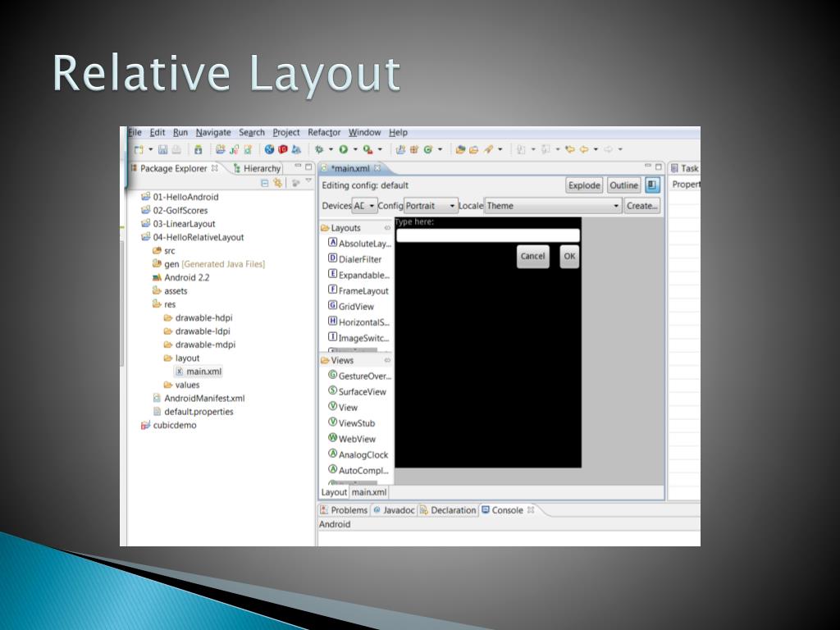Click Link with Editor in Package Explorer
840x630 pixels.
[x=277, y=183]
